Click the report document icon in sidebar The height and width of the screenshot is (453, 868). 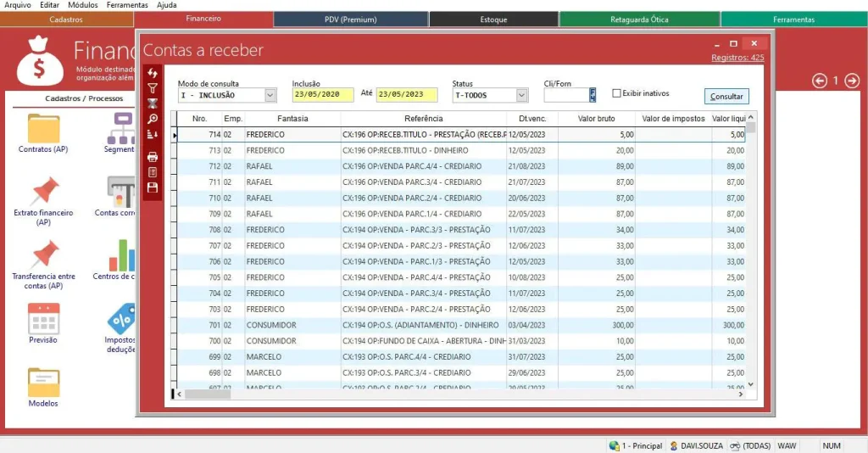pyautogui.click(x=153, y=172)
